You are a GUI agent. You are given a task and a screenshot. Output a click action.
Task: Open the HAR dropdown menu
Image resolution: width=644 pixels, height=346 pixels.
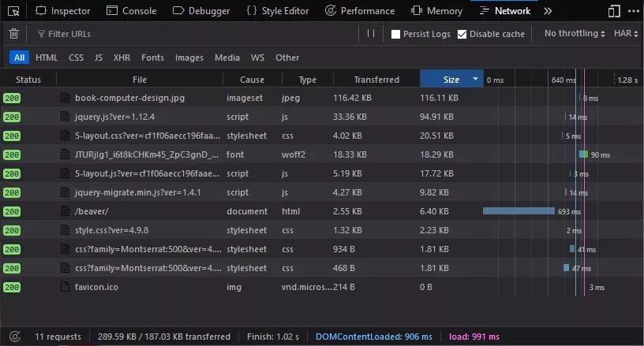[x=627, y=34]
